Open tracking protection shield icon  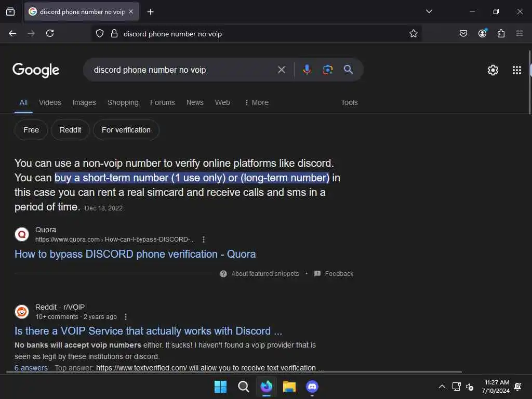coord(99,33)
